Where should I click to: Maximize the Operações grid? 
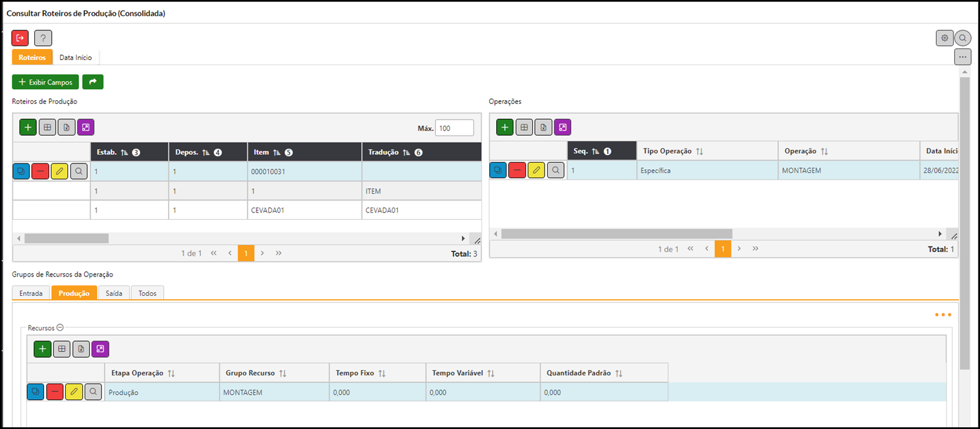pos(563,127)
